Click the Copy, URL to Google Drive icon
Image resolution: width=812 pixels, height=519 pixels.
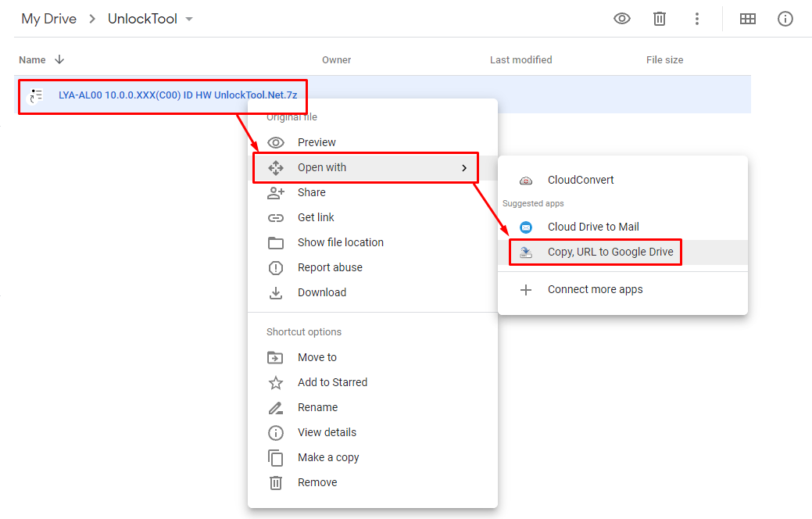click(x=526, y=252)
